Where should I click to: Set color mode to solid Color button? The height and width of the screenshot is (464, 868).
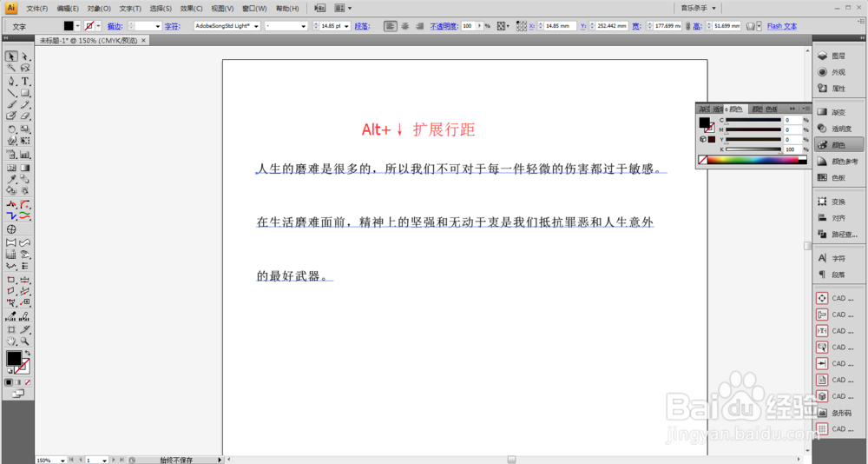(x=9, y=382)
